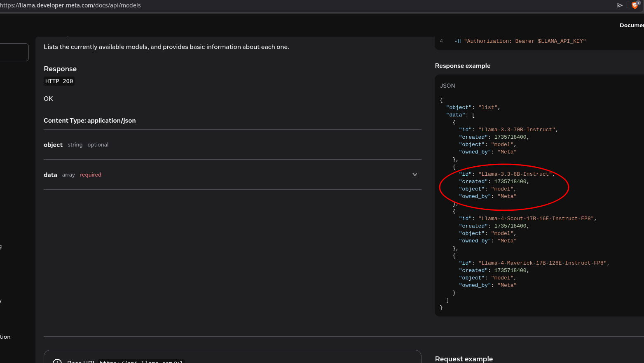Click the "Response example" heading

click(463, 66)
